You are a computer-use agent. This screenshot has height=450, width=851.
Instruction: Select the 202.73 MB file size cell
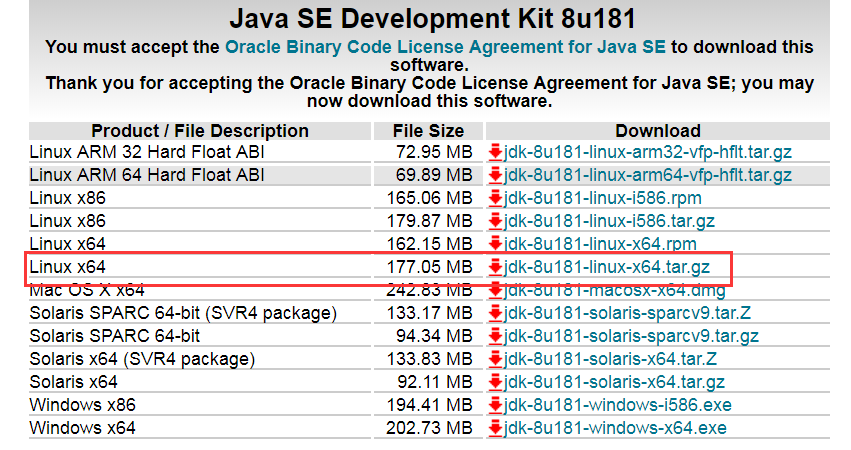pos(430,428)
